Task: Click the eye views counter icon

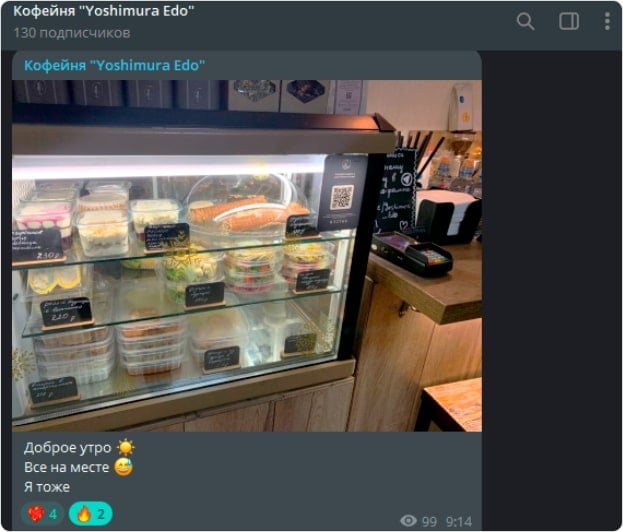Action: click(408, 520)
